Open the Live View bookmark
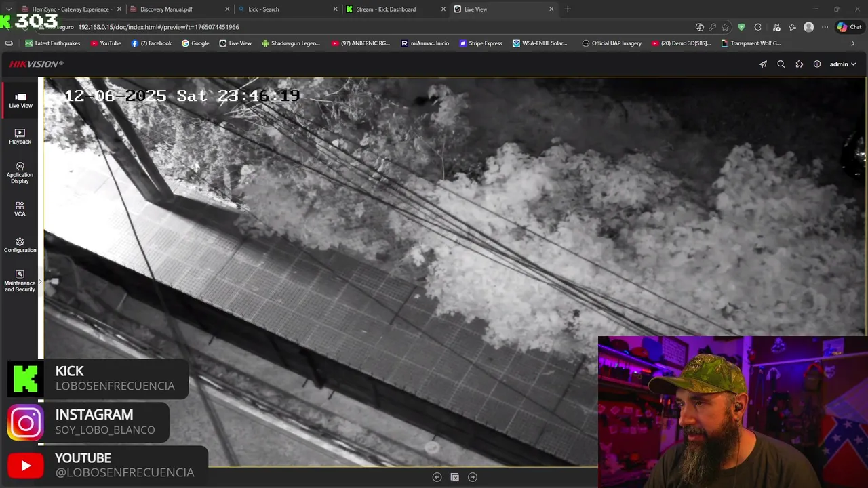Image resolution: width=868 pixels, height=488 pixels. 235,43
